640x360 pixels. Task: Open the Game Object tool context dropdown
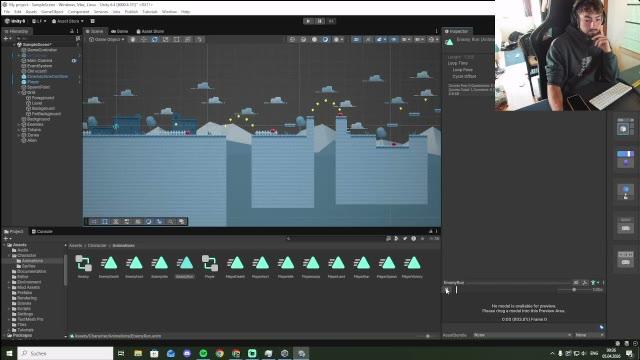pyautogui.click(x=107, y=40)
